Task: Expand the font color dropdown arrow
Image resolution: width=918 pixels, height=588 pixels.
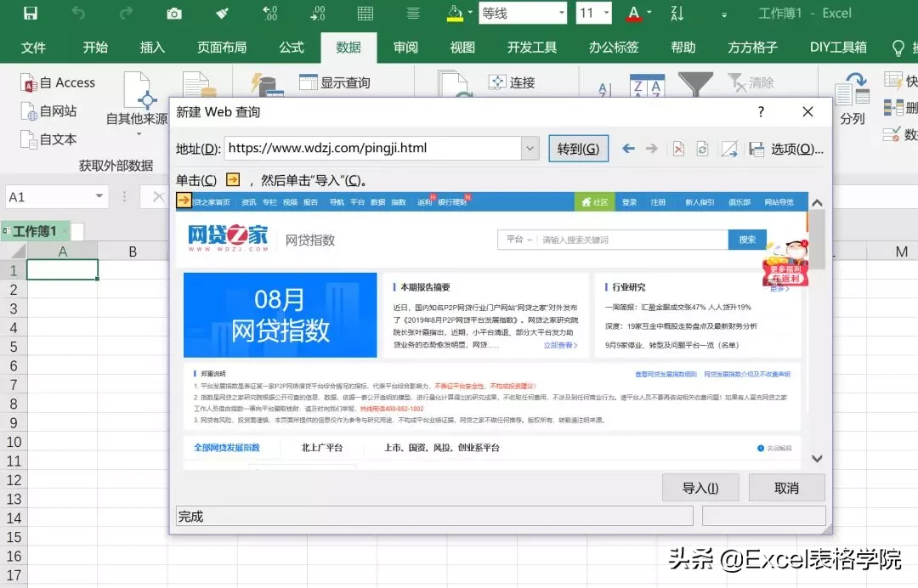Action: coord(649,13)
